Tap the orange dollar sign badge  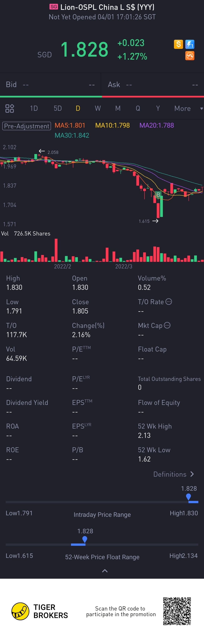pyautogui.click(x=178, y=44)
